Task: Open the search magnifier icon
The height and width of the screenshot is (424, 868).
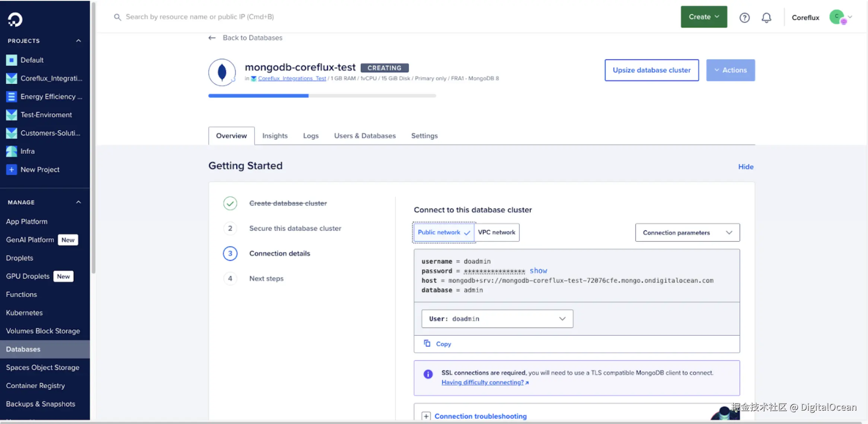Action: pyautogui.click(x=117, y=17)
